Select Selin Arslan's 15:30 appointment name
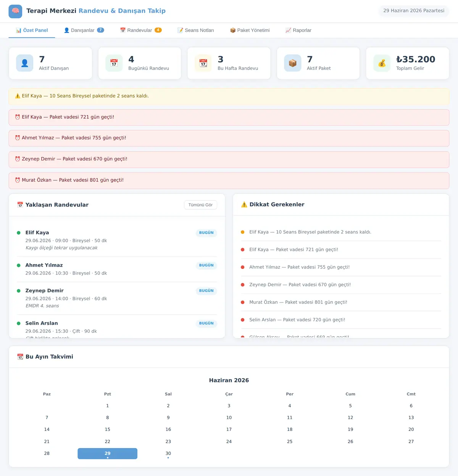458x476 pixels. pos(42,323)
